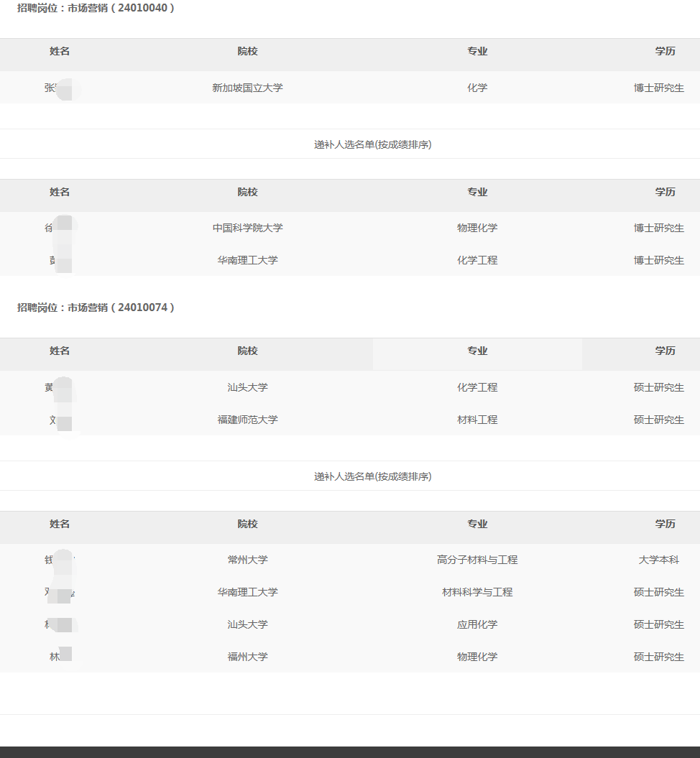This screenshot has height=758, width=700.
Task: Click 递补人选名单 label under position 24010040
Action: (372, 144)
